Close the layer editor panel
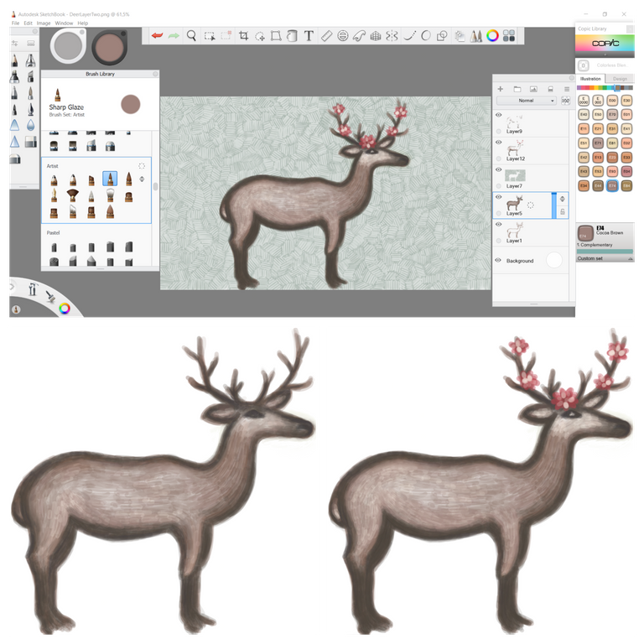644x644 pixels. tap(571, 78)
